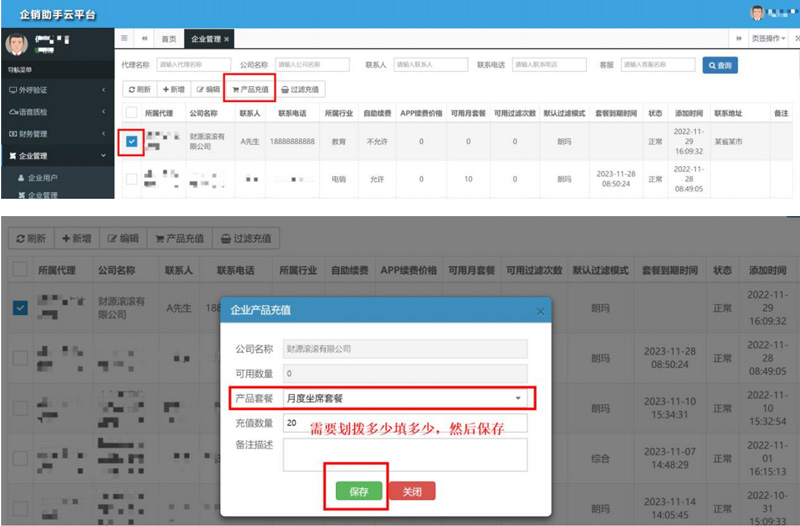Click the blue 查询 search button
This screenshot has height=526, width=800.
coord(719,65)
